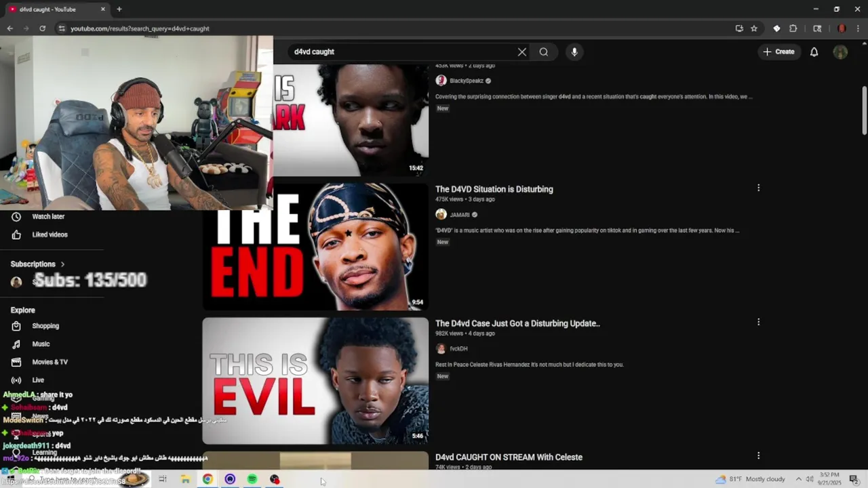Open Liked videos in the sidebar
868x488 pixels.
pos(50,235)
